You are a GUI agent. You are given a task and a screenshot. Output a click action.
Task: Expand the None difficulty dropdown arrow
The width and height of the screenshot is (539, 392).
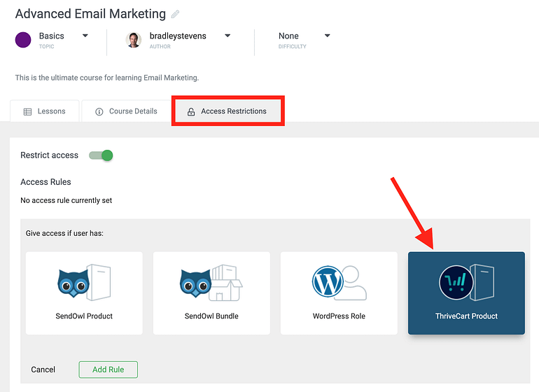point(328,36)
